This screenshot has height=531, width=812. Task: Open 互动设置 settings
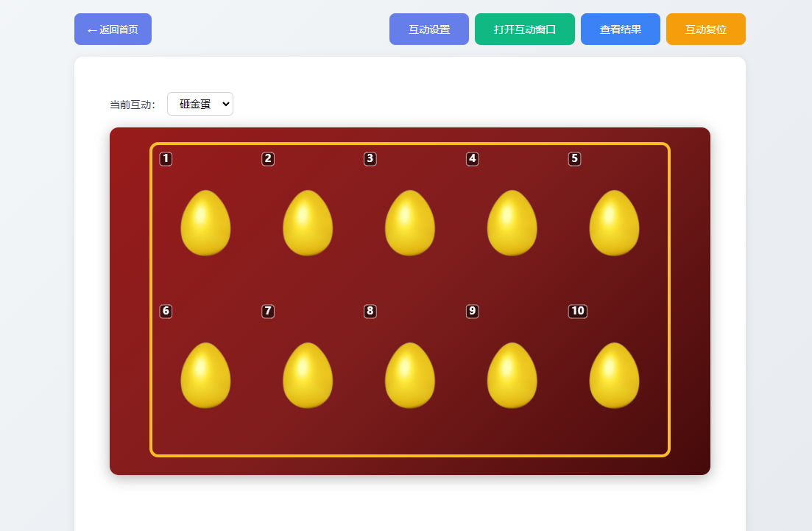pyautogui.click(x=429, y=29)
